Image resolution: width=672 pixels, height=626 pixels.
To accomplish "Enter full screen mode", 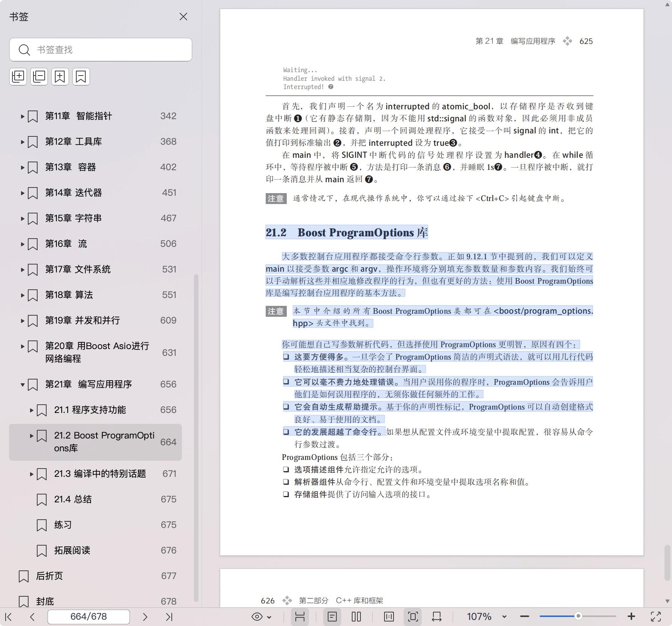I will tap(656, 617).
